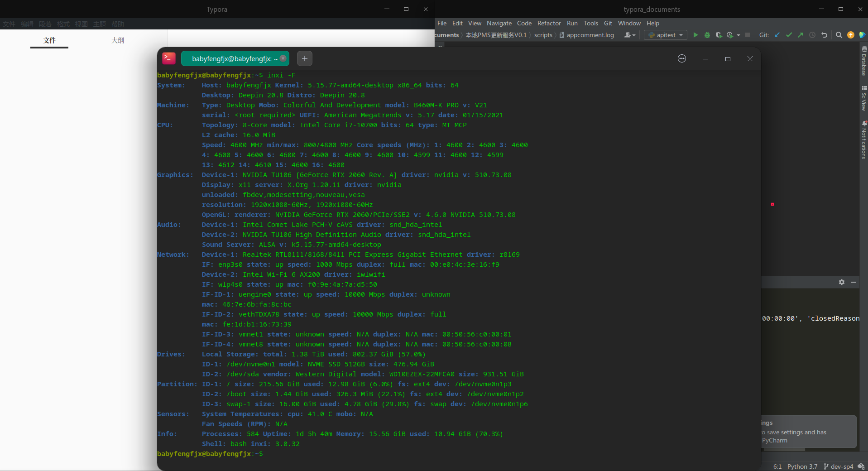Open the Database tool window sidebar

864,61
